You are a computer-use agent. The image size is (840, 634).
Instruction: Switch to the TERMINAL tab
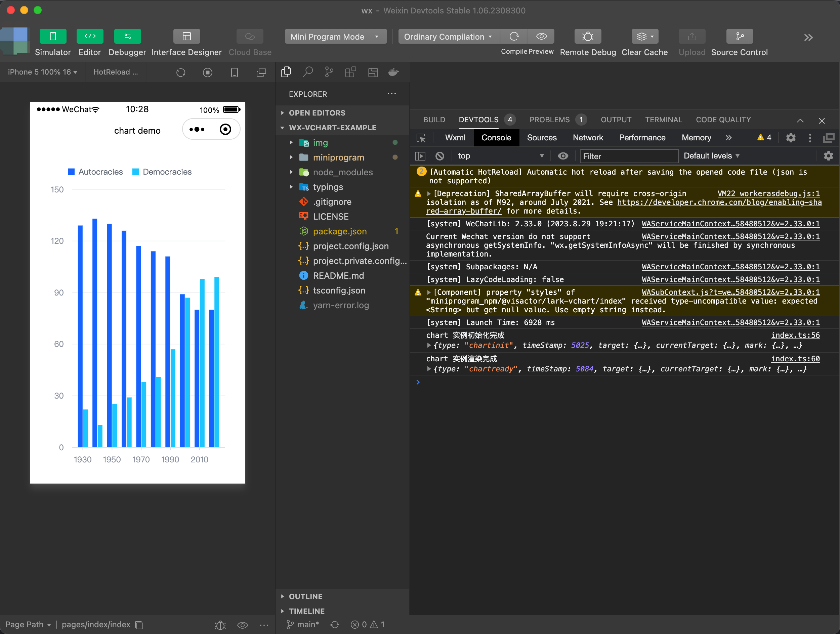click(x=663, y=120)
